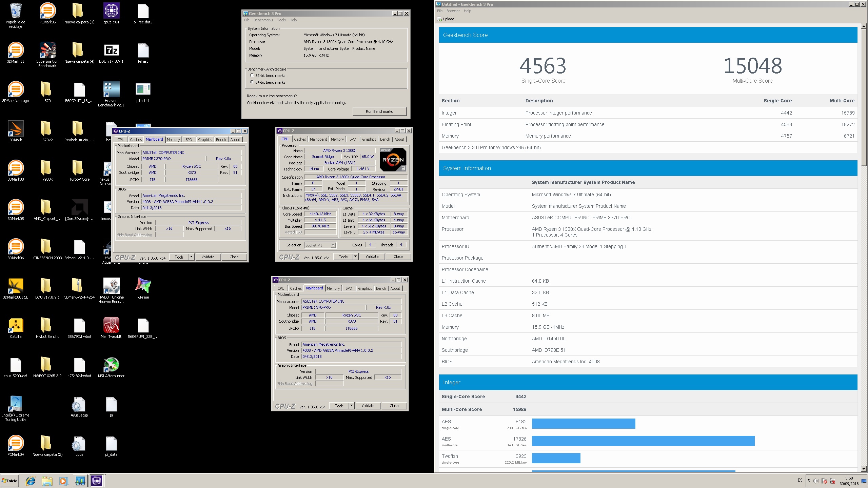Screen dimensions: 868x488
Task: Open Graphics tab in left CPU-Z window
Action: 205,140
